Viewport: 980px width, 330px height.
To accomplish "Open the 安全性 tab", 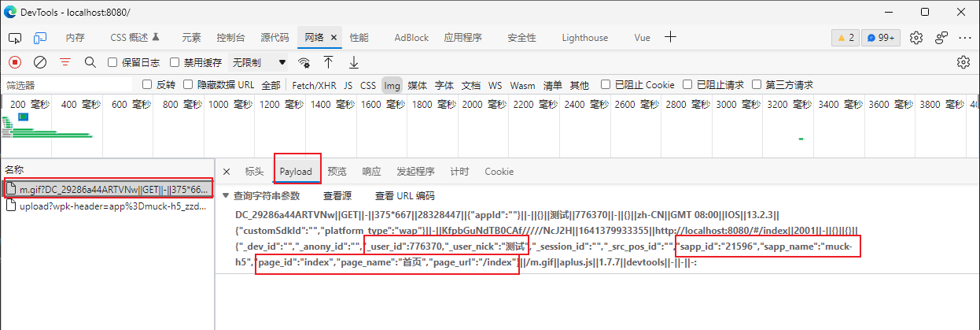I will coord(521,38).
